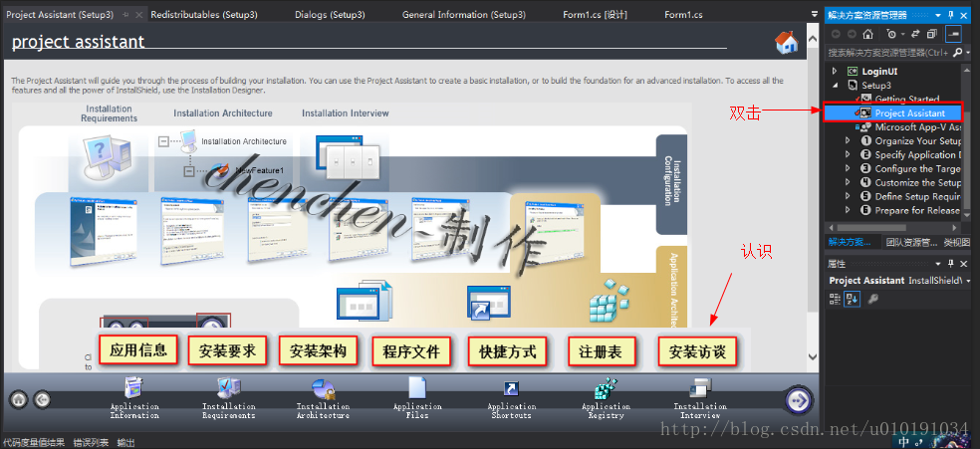Open Installation Interview step icon
The height and width of the screenshot is (449, 980).
coord(700,388)
